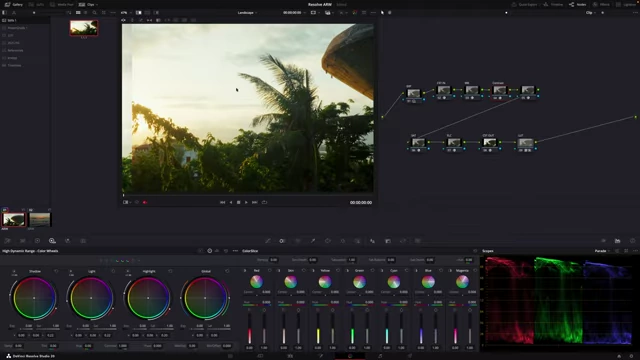
Task: Toggle the loop playback icon
Action: coord(264,202)
